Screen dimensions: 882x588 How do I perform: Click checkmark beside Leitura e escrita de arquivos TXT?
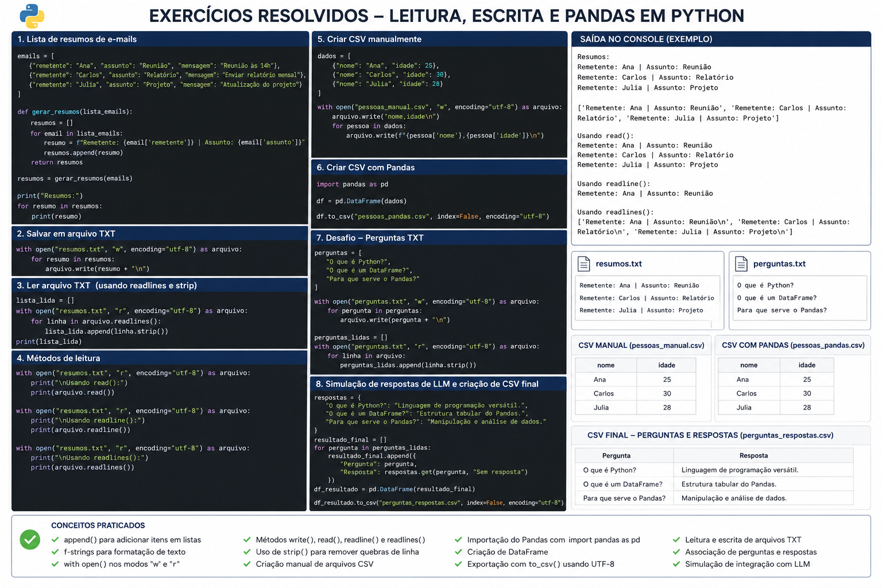tap(676, 540)
